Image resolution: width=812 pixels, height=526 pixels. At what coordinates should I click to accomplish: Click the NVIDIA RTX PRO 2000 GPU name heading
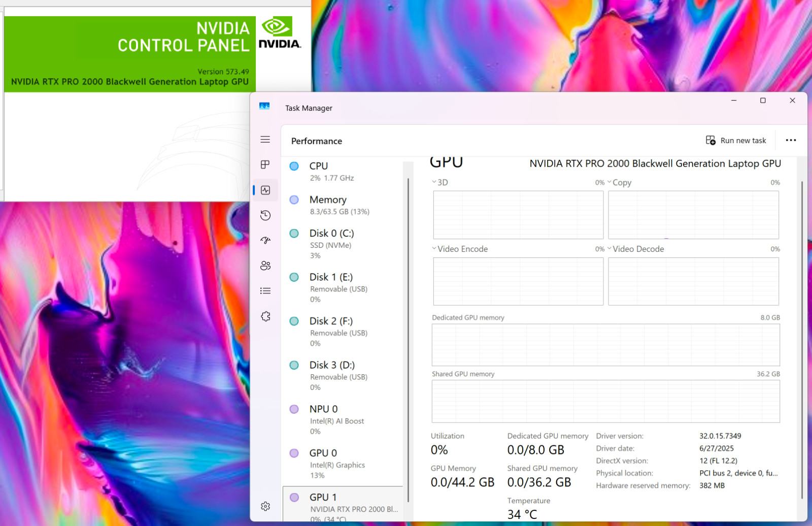click(x=655, y=163)
